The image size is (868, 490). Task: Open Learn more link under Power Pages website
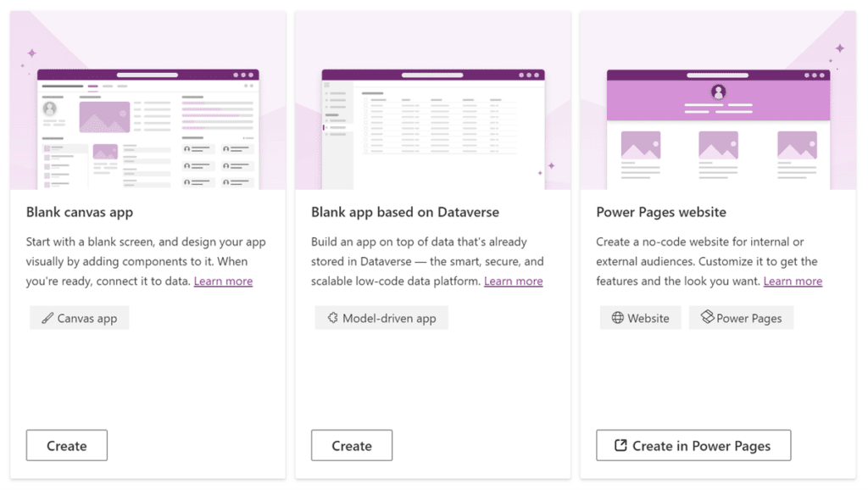click(793, 281)
